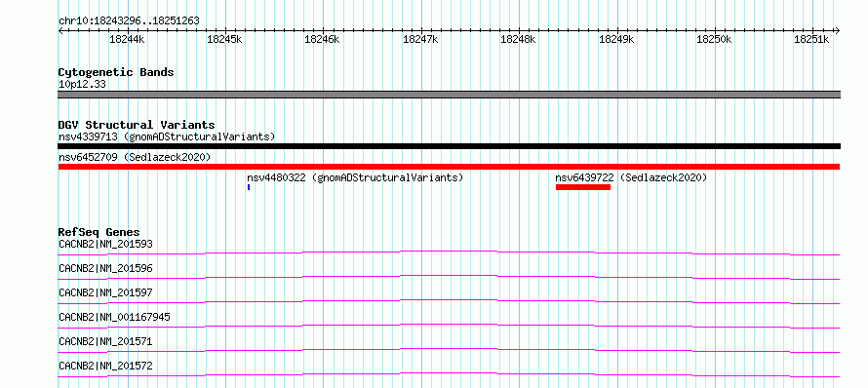Viewport: 868px width, 388px height.
Task: Click the 18251k ruler tick label
Action: 811,39
